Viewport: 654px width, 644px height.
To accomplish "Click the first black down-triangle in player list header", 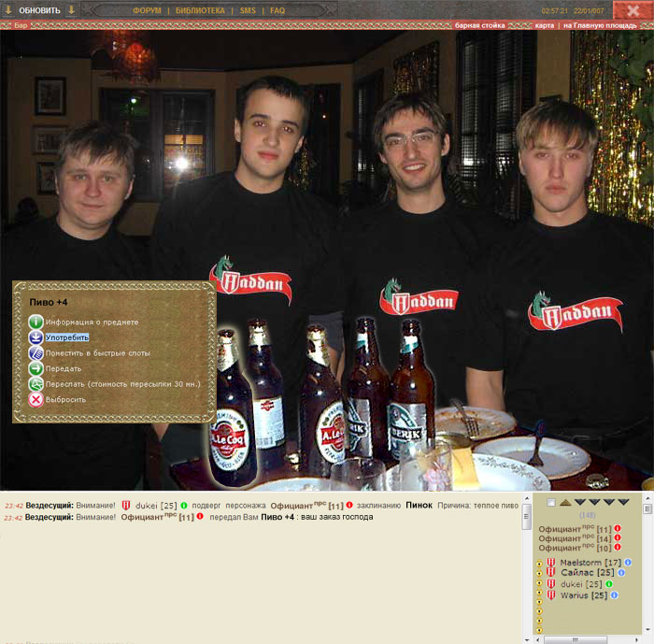I will point(580,503).
